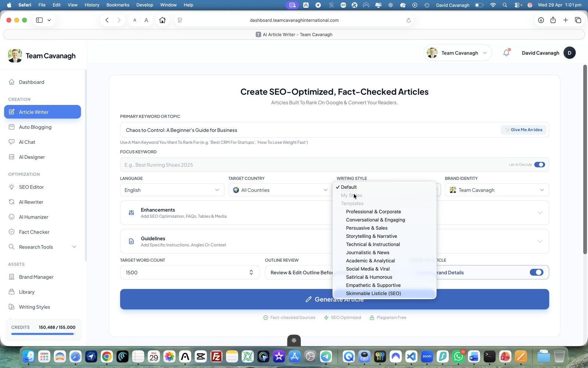588x368 pixels.
Task: Open FileZilla from the Dock
Action: (x=216, y=356)
